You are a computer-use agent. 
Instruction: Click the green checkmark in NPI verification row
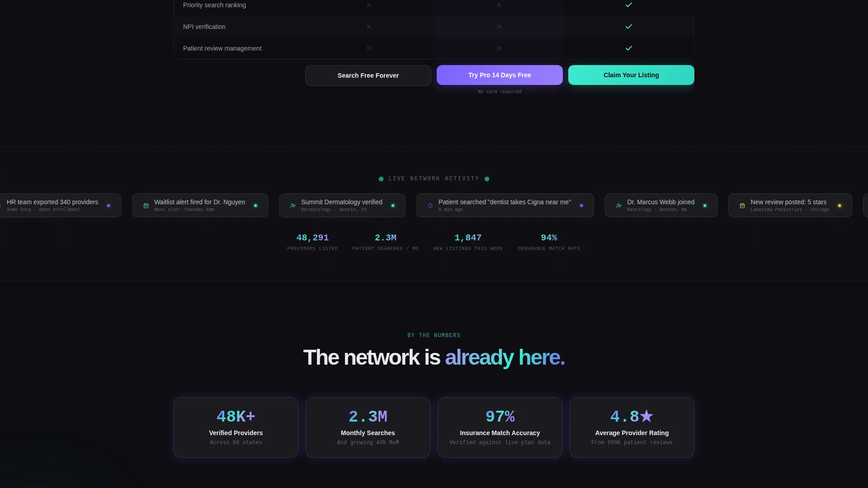point(629,27)
